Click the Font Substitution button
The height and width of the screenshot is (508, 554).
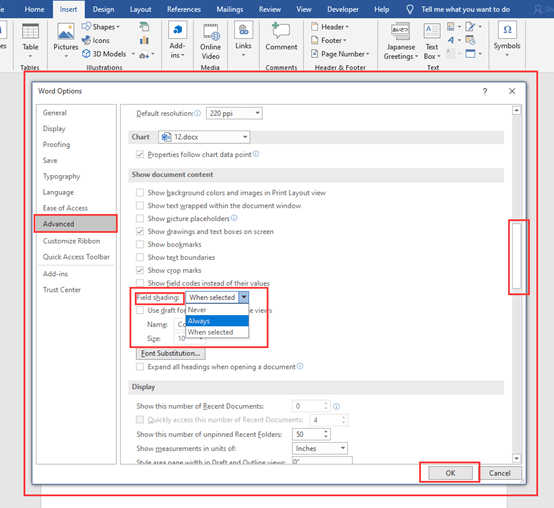[x=171, y=353]
